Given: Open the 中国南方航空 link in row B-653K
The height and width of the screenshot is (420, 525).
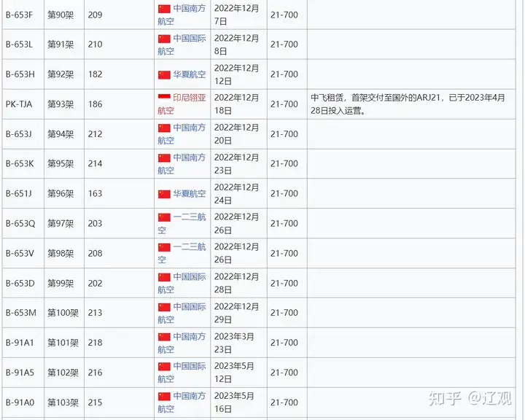Looking at the screenshot, I should tap(182, 164).
